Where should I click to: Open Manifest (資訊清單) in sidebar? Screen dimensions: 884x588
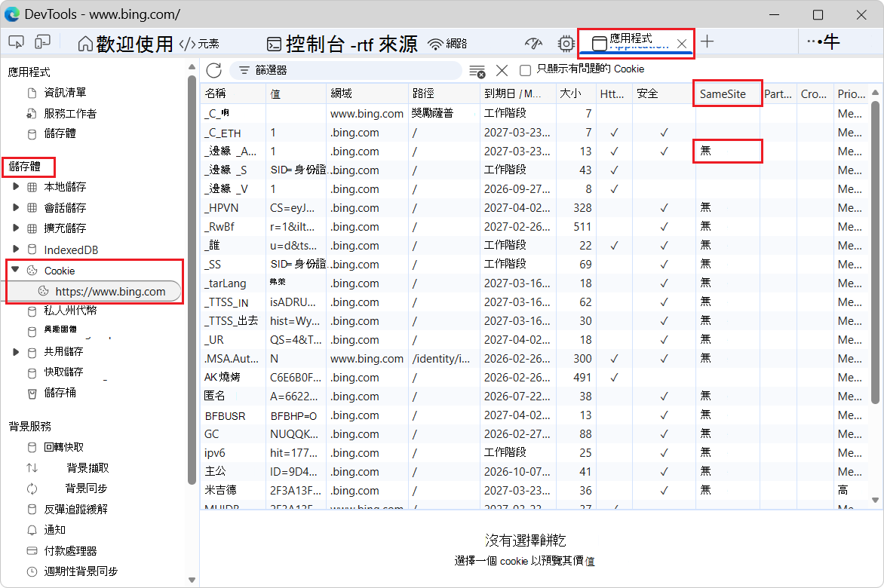pos(65,93)
